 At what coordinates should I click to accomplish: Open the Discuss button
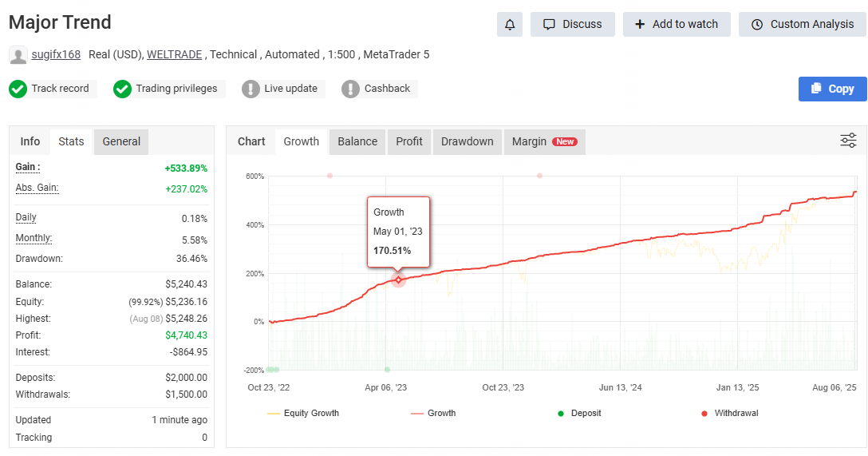[x=572, y=25]
